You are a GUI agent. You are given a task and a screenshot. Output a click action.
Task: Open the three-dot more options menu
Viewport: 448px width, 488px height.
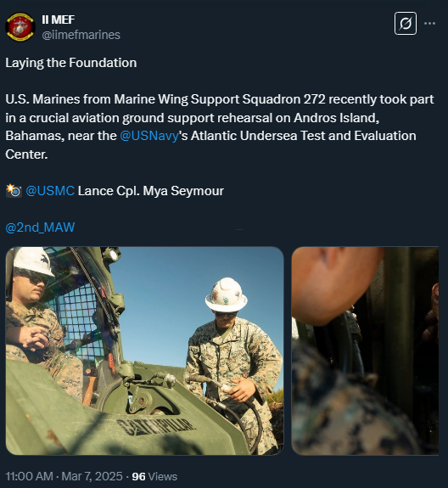click(x=429, y=24)
